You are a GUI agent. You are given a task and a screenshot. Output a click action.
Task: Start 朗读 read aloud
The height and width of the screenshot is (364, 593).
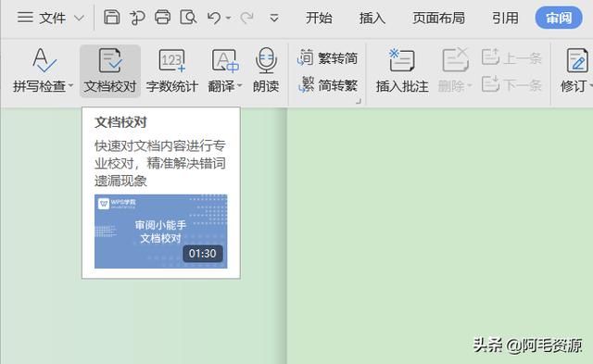coord(266,70)
